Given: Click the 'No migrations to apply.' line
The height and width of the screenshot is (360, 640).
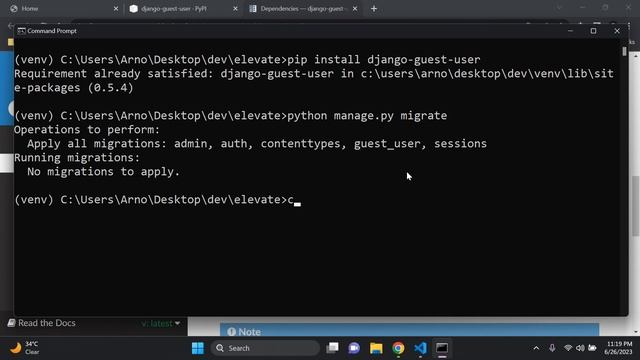Looking at the screenshot, I should click(x=103, y=172).
